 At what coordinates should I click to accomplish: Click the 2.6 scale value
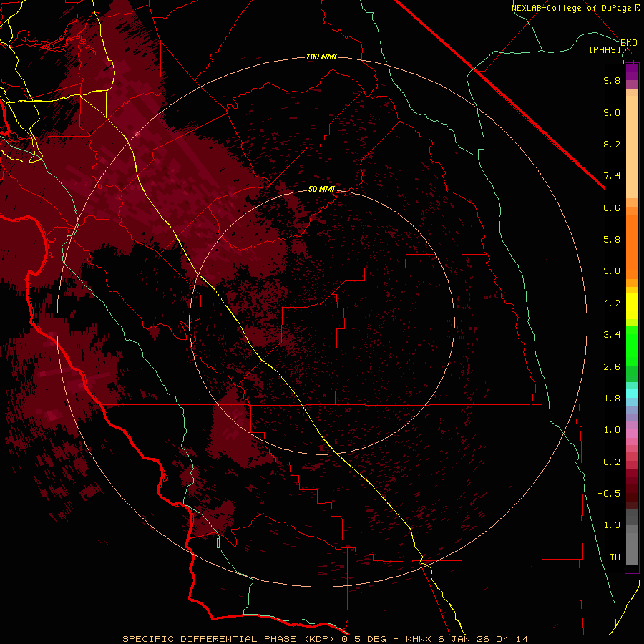612,367
